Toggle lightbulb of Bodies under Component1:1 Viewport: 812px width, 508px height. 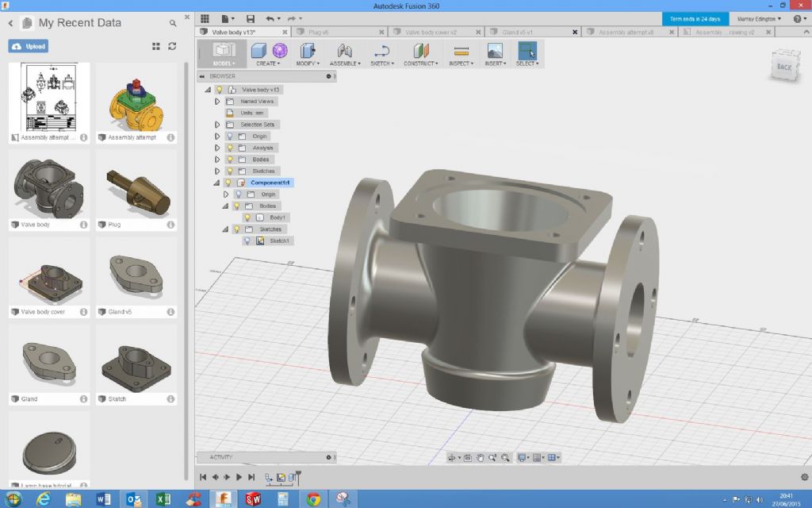[x=236, y=206]
